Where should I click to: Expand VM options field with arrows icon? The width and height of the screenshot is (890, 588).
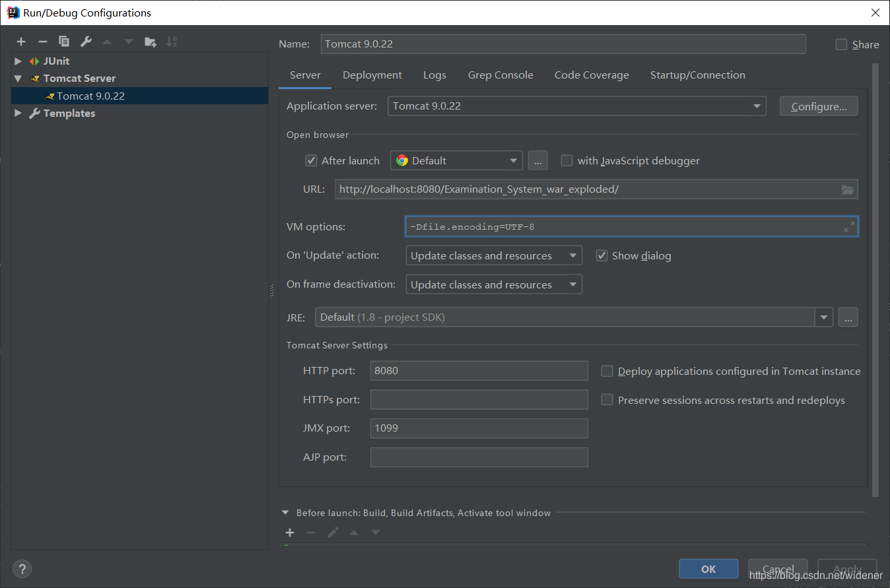[849, 227]
